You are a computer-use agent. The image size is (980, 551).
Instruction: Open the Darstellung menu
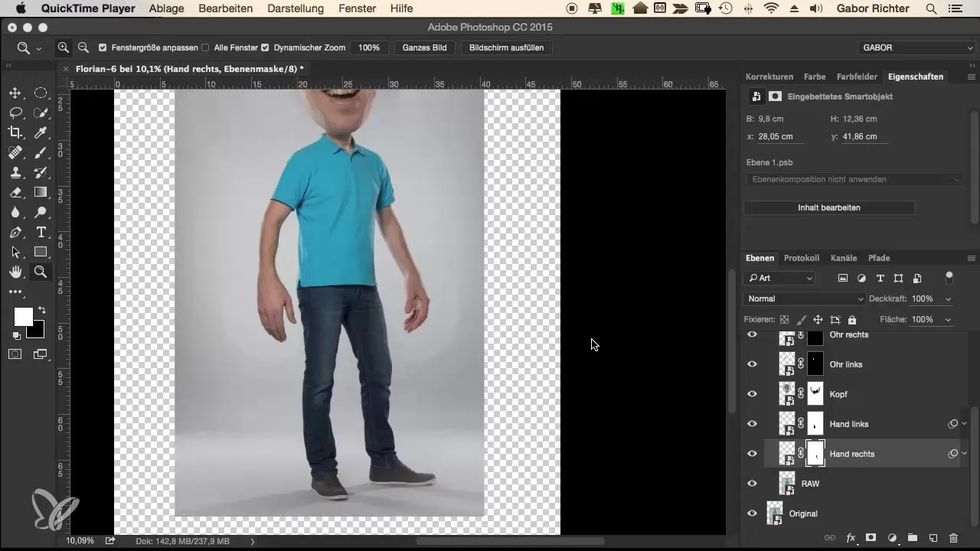click(295, 8)
